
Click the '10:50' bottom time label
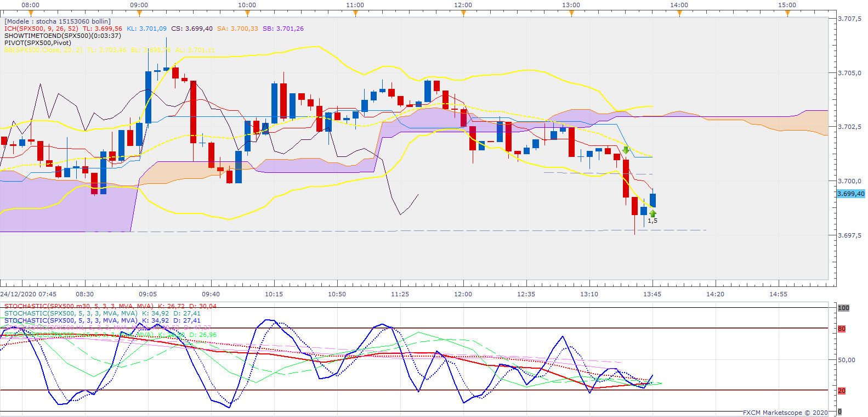337,294
